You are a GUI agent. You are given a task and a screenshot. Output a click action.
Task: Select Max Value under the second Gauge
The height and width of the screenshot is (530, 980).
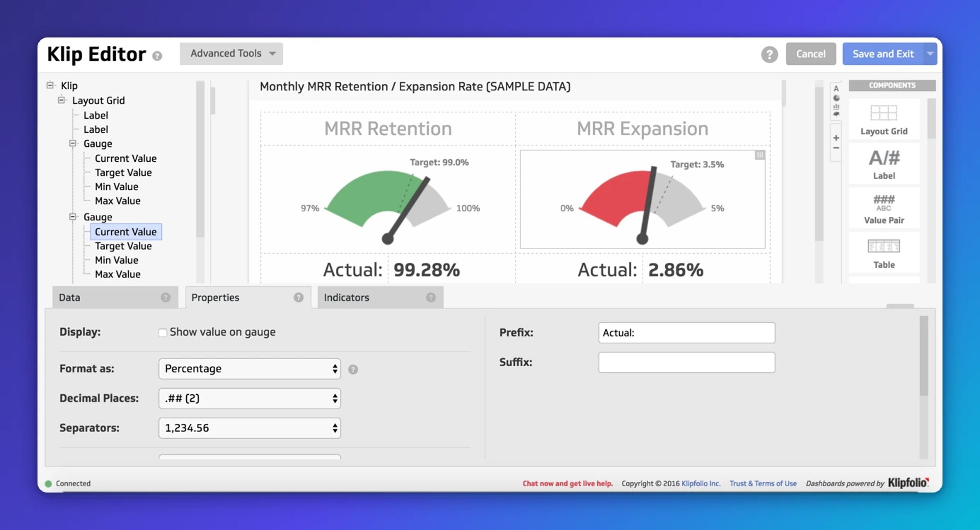coord(117,274)
